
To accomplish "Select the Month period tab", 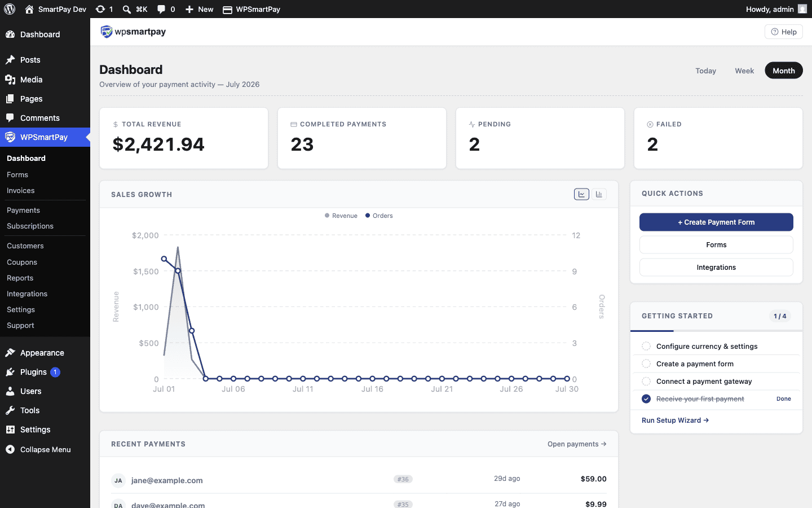I will pyautogui.click(x=784, y=71).
